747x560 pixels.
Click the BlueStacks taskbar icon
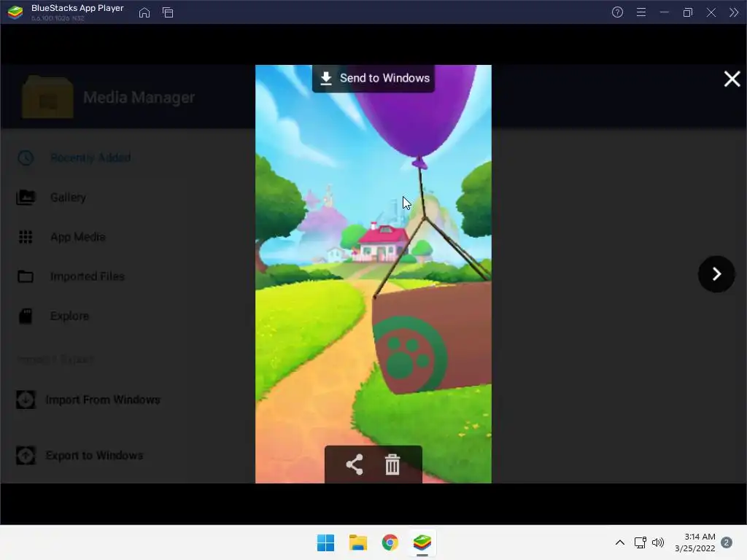pos(422,542)
